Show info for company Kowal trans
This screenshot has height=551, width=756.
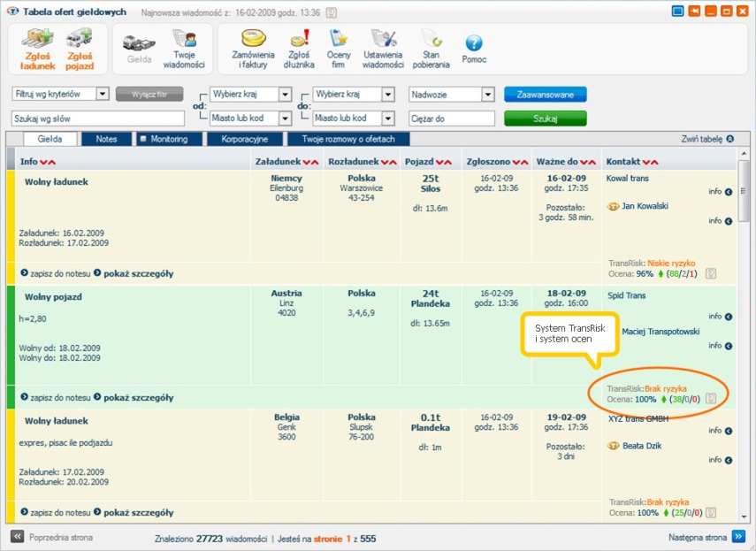tap(721, 192)
